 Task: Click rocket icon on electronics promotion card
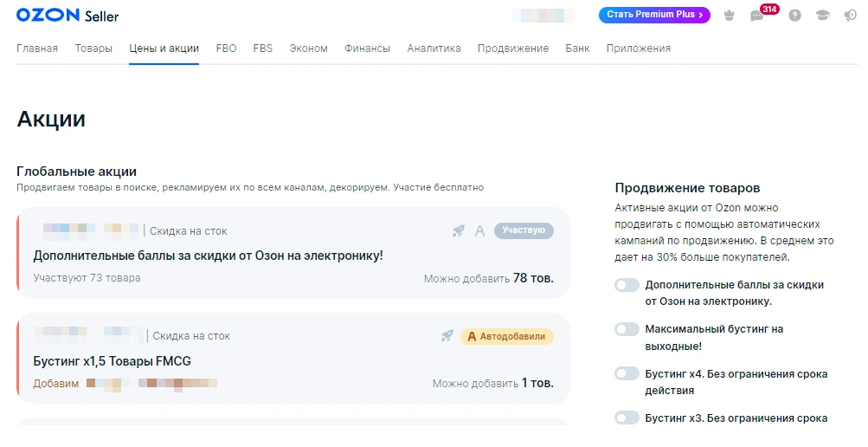[459, 230]
